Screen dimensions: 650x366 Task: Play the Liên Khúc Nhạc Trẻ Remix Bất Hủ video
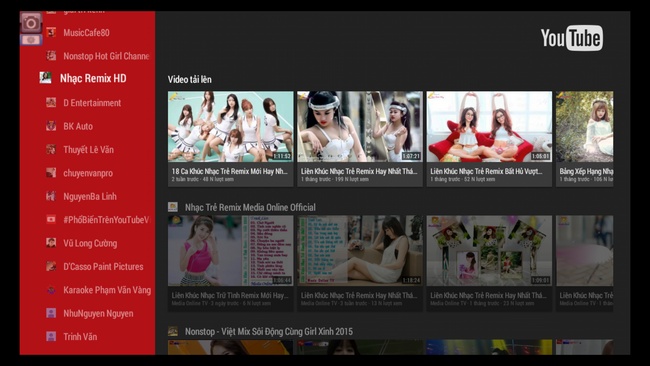coord(489,139)
